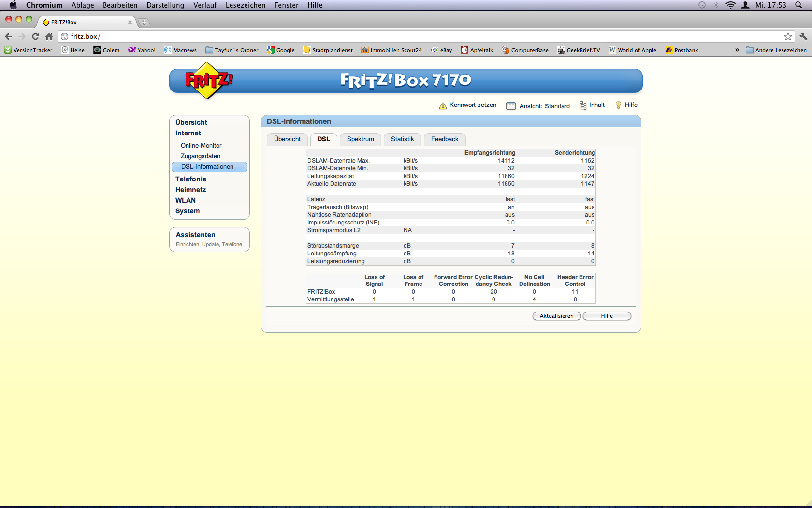The width and height of the screenshot is (812, 508).
Task: Open the Yahoo! bookmark
Action: point(142,50)
